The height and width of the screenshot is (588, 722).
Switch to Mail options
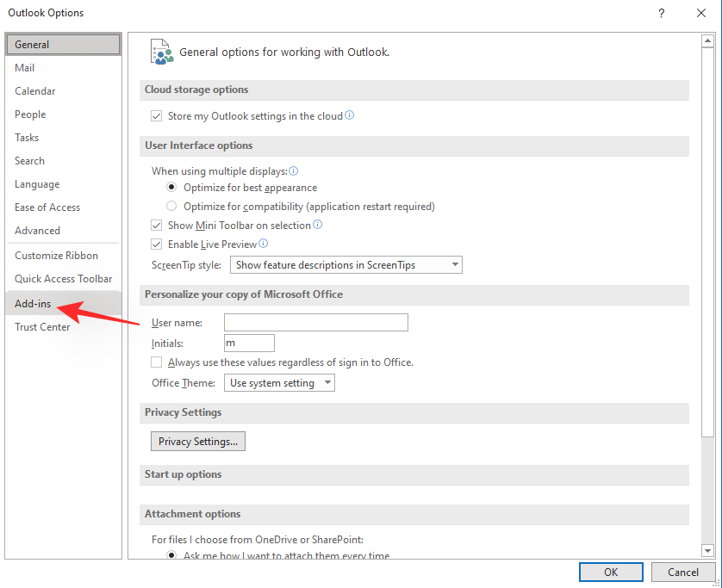click(64, 68)
